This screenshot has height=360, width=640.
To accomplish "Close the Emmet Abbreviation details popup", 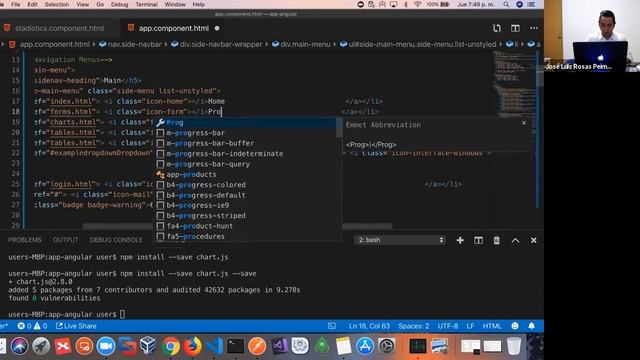I will (524, 123).
